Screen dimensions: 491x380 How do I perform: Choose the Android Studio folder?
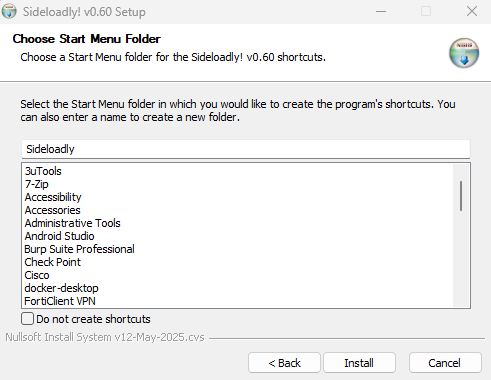(x=59, y=236)
